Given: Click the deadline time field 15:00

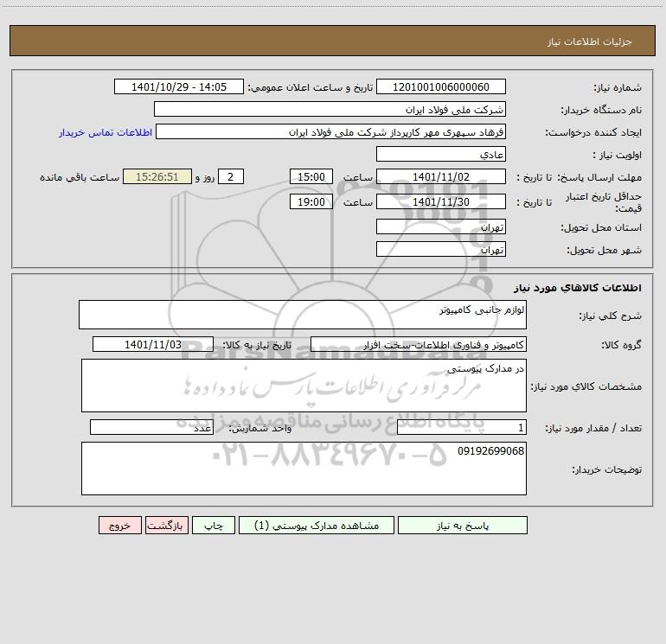Looking at the screenshot, I should (311, 176).
